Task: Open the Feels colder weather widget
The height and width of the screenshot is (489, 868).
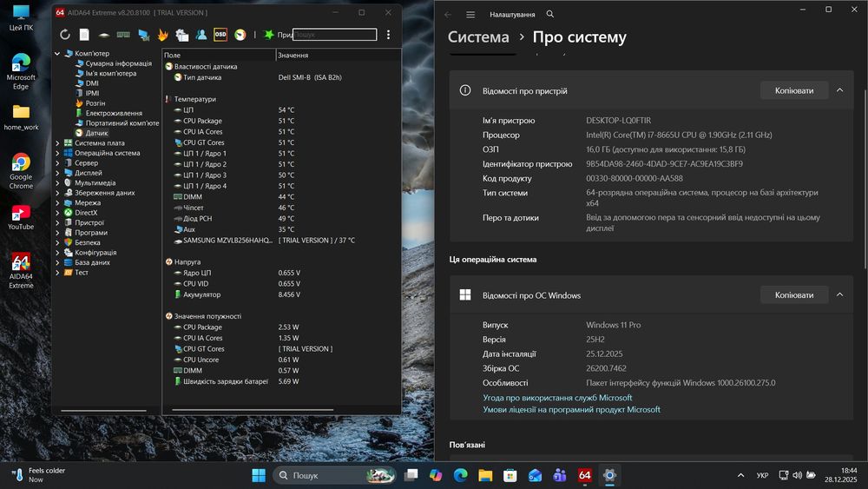Action: (39, 475)
